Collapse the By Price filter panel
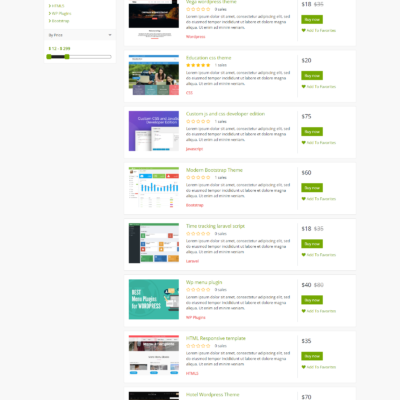The height and width of the screenshot is (400, 400). (x=110, y=35)
